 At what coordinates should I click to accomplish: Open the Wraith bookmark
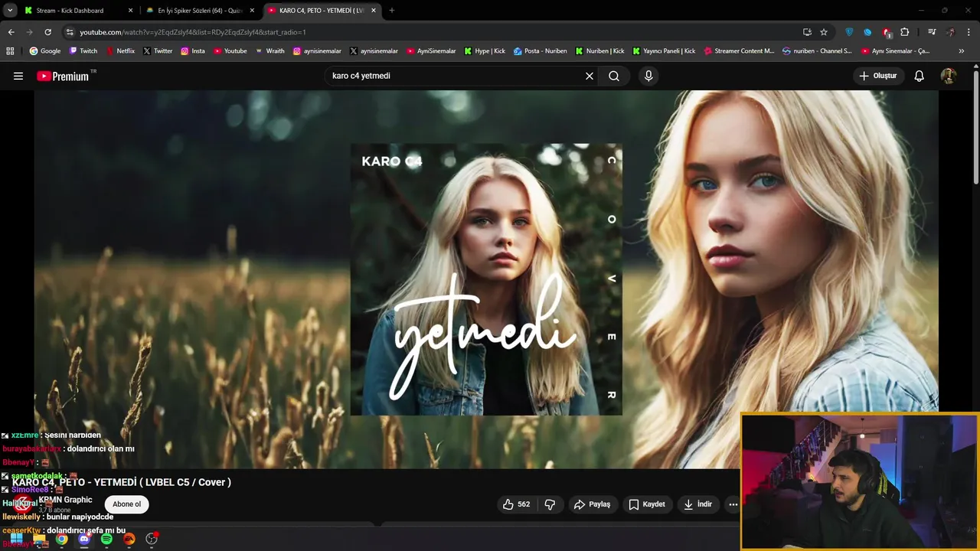269,51
